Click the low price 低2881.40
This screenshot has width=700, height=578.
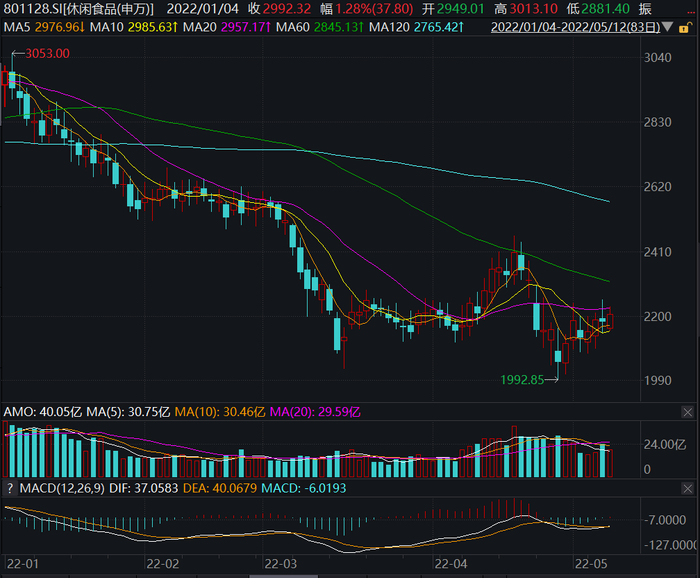(598, 9)
